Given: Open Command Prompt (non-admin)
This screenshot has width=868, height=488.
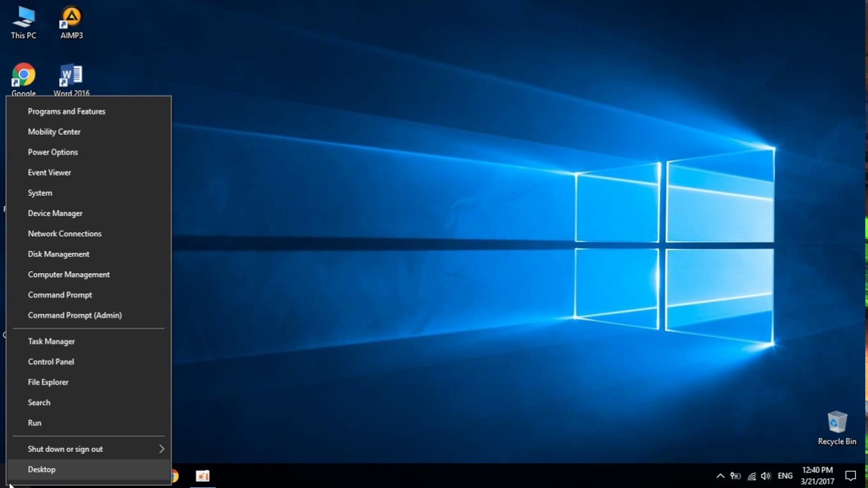Looking at the screenshot, I should tap(88, 294).
